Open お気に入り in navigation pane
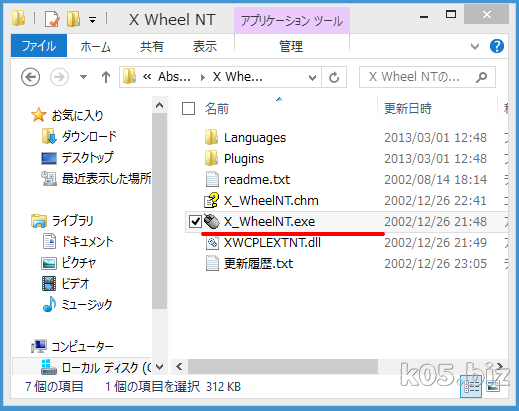 tap(77, 115)
